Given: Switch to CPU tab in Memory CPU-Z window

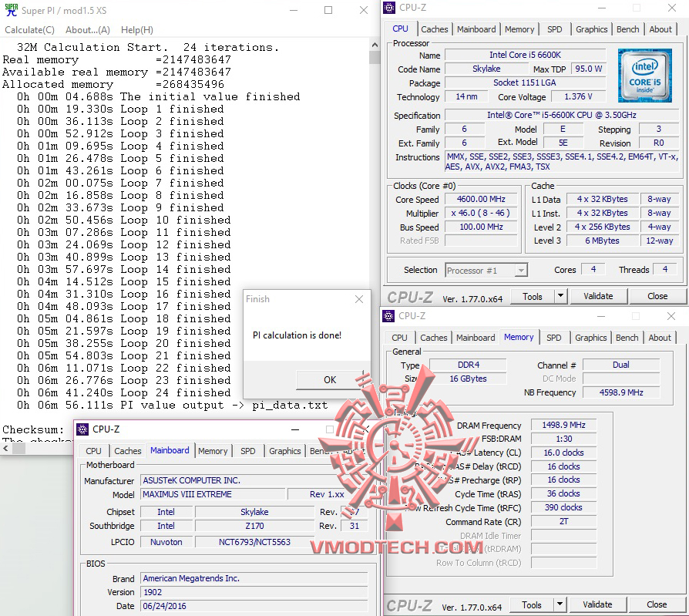Looking at the screenshot, I should [399, 338].
